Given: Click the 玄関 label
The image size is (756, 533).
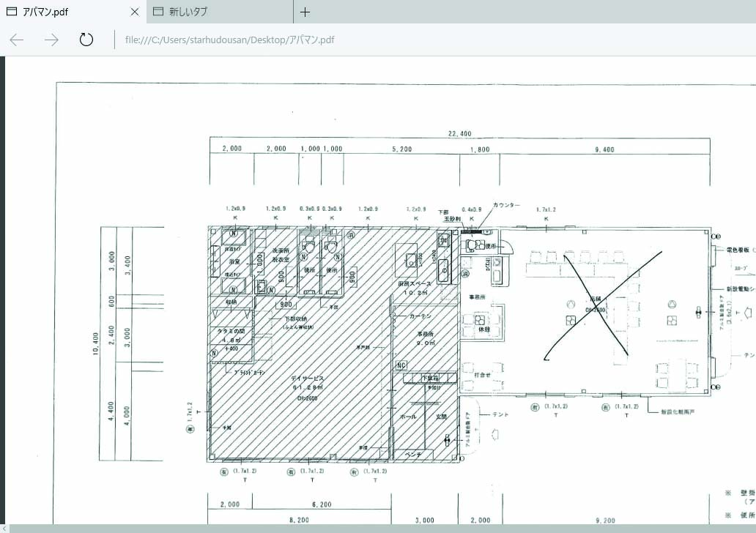Looking at the screenshot, I should tap(441, 417).
